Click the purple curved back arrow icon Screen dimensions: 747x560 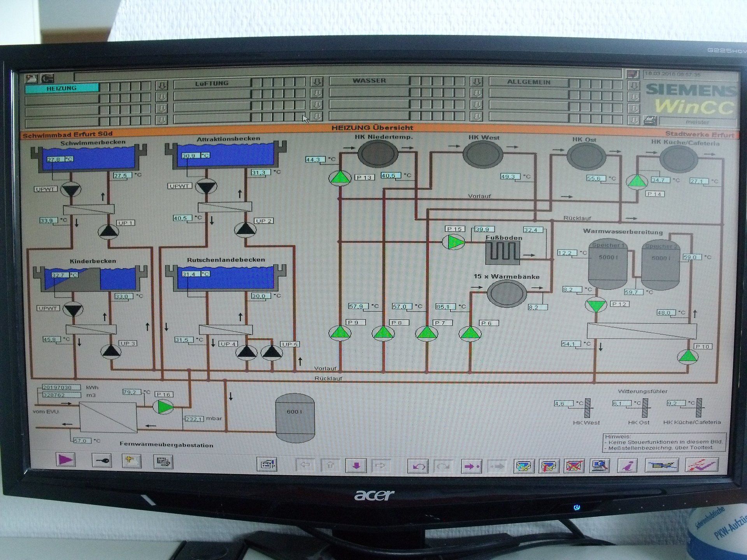[418, 466]
